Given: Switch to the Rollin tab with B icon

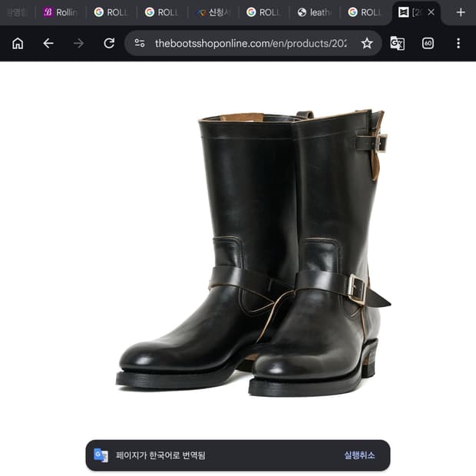Looking at the screenshot, I should [61, 12].
